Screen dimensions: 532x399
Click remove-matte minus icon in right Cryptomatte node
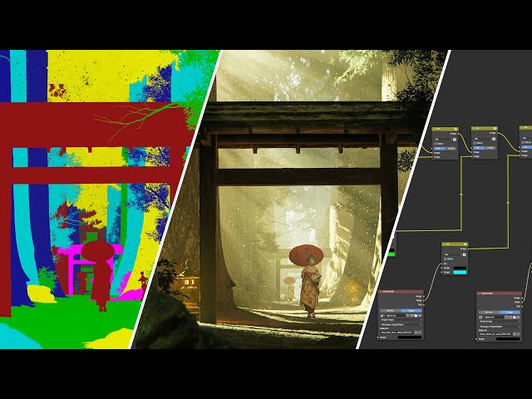tap(519, 334)
